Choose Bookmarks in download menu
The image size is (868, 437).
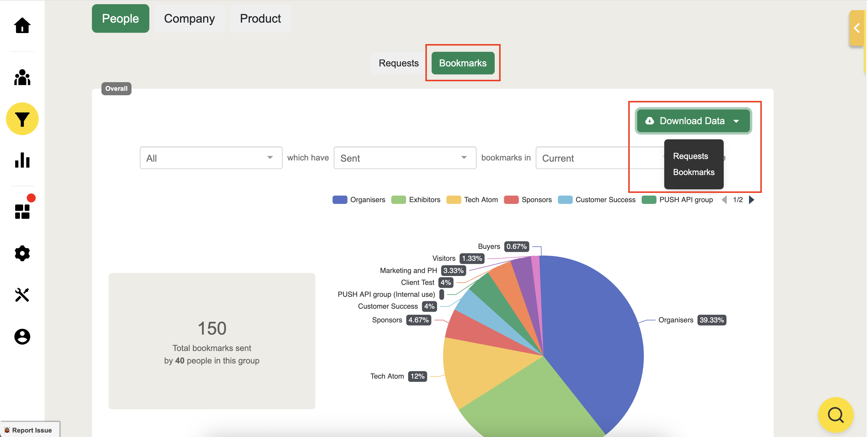(693, 172)
